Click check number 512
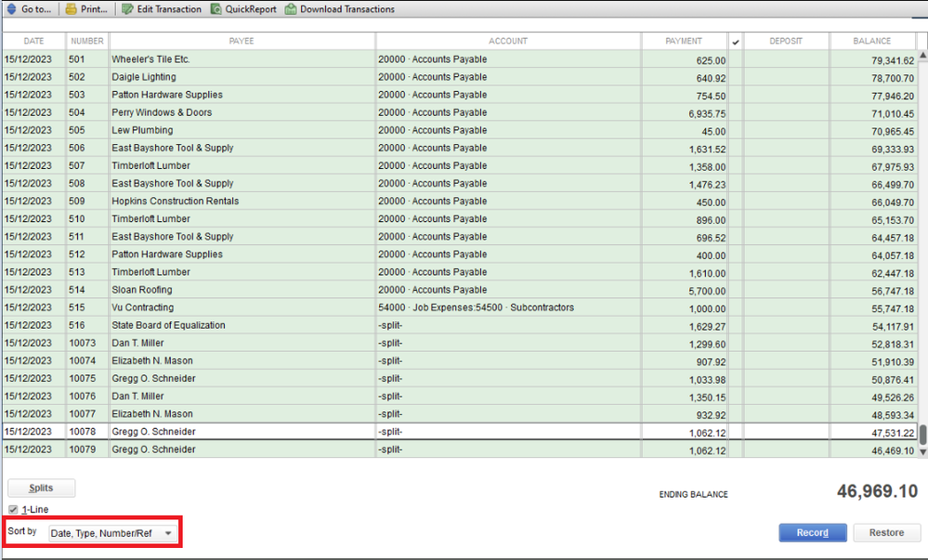The height and width of the screenshot is (560, 928). [77, 254]
